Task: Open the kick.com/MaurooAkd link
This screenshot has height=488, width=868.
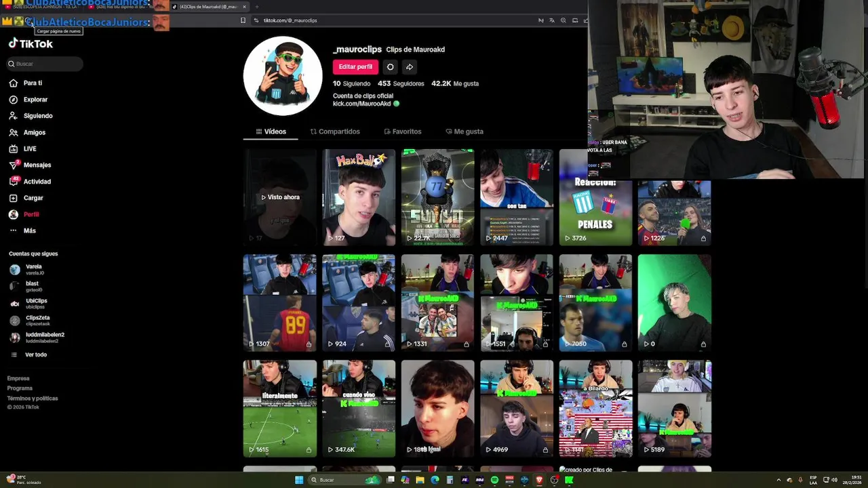Action: [362, 104]
